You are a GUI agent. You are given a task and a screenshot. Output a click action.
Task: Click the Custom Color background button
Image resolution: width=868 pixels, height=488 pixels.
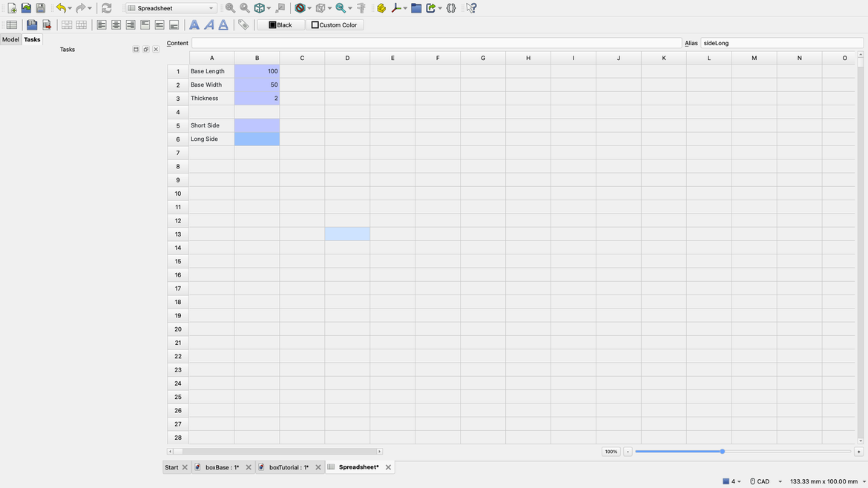point(334,24)
